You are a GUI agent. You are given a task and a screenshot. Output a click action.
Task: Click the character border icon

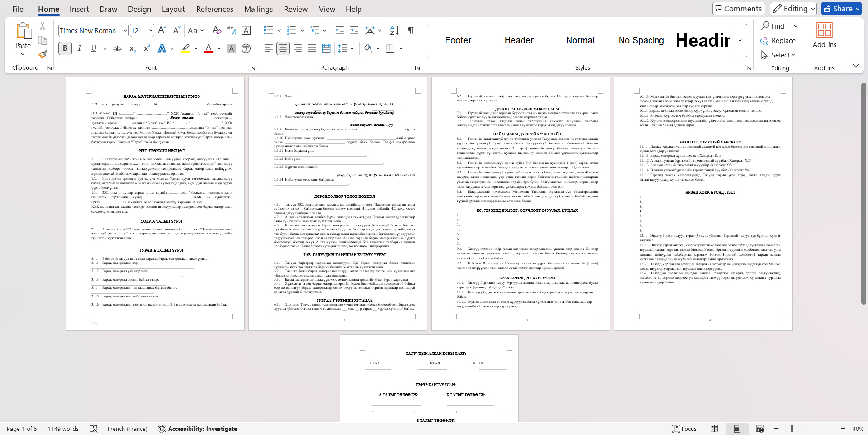click(x=246, y=30)
